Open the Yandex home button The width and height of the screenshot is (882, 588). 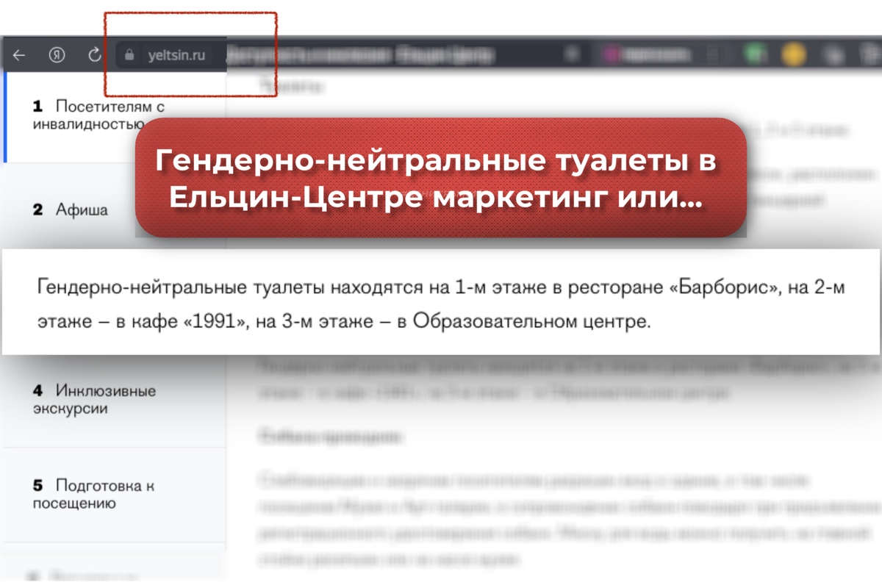click(57, 55)
